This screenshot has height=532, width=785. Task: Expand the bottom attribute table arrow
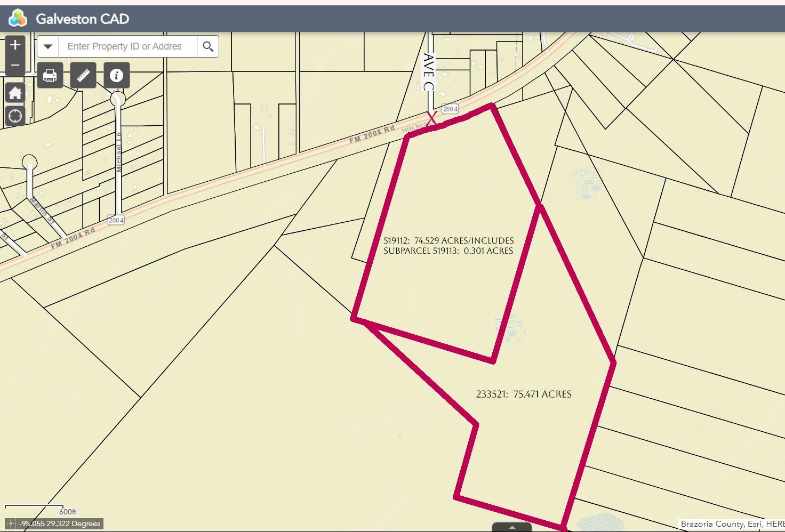(512, 527)
